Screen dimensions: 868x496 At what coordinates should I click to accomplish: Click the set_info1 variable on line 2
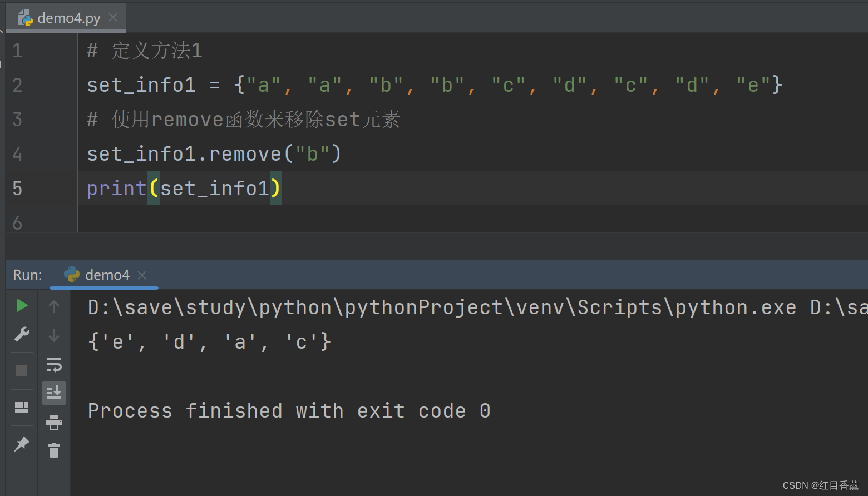[x=141, y=85]
